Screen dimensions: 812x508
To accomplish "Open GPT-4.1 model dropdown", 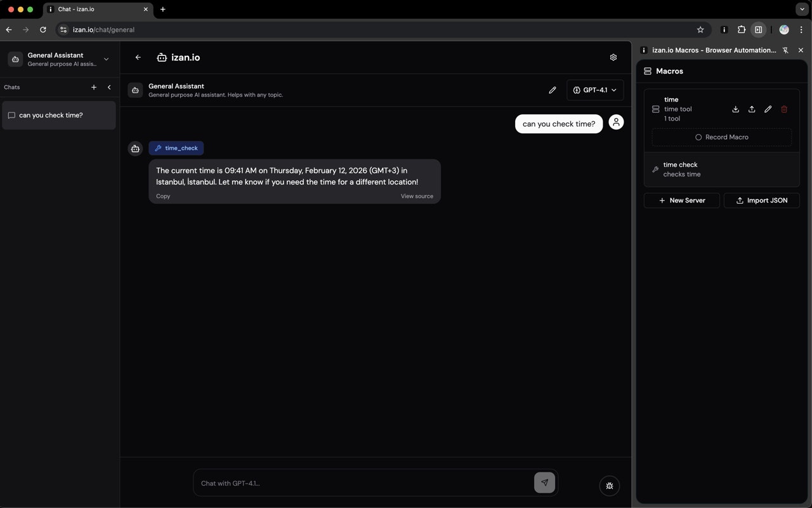I will pos(595,90).
